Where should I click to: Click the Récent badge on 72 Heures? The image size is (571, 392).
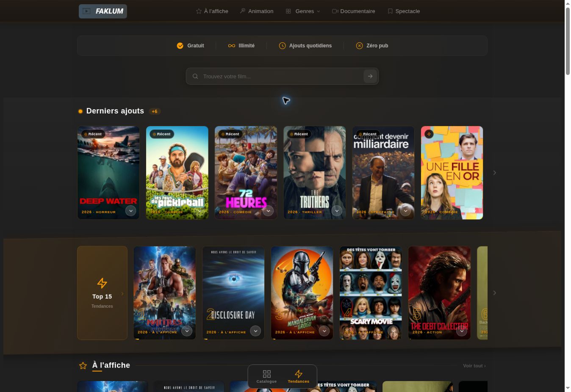230,134
